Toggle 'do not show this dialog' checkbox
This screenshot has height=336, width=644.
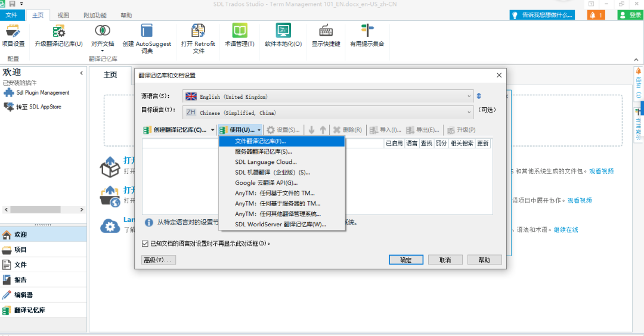pos(145,244)
